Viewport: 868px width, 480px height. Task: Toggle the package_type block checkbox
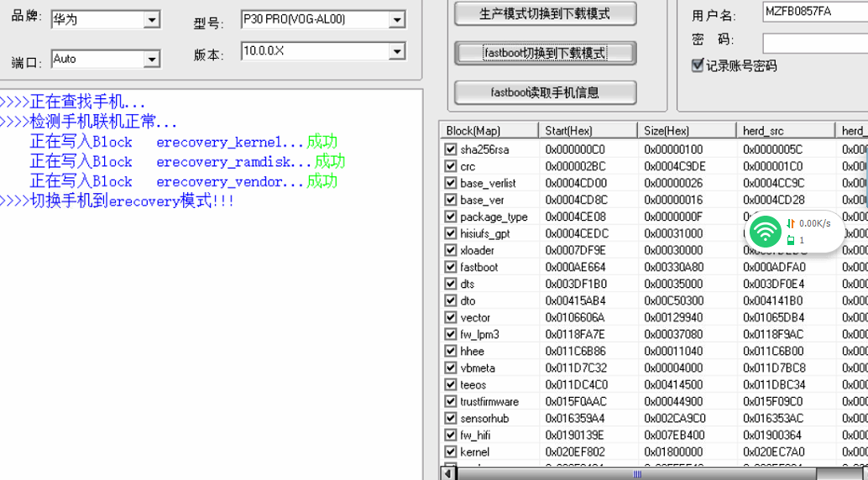pyautogui.click(x=451, y=217)
